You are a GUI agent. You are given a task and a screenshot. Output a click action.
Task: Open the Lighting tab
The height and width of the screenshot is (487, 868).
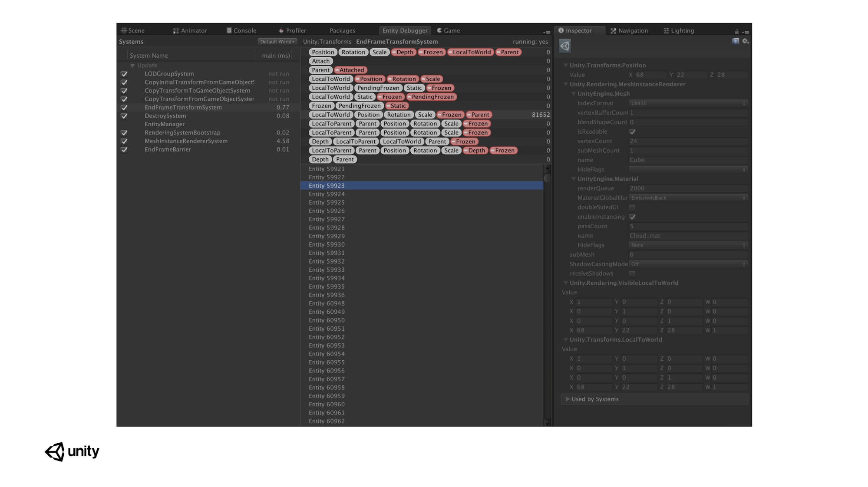pos(679,31)
